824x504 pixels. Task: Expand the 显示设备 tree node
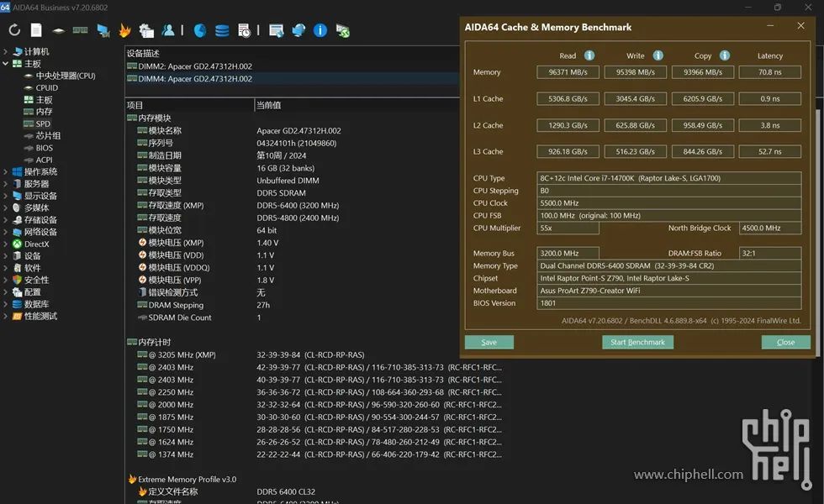(x=5, y=196)
